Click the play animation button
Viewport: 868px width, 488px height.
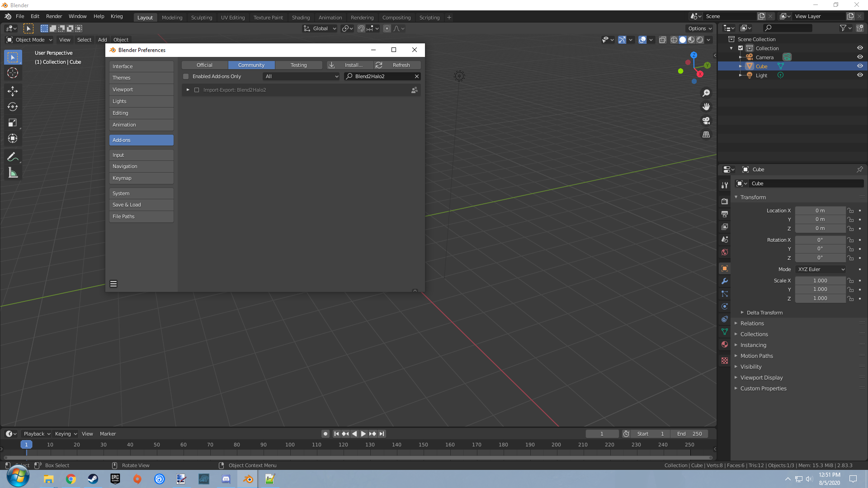[x=363, y=434]
